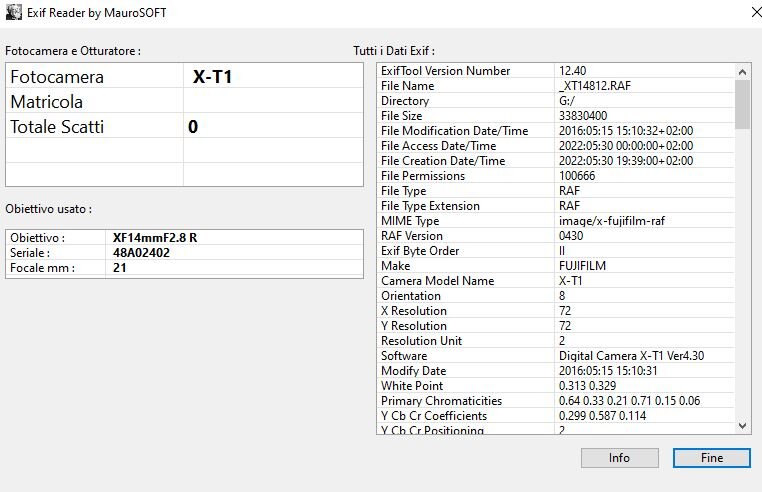Image resolution: width=762 pixels, height=492 pixels.
Task: Select the File Permissions value 100666
Action: 577,176
